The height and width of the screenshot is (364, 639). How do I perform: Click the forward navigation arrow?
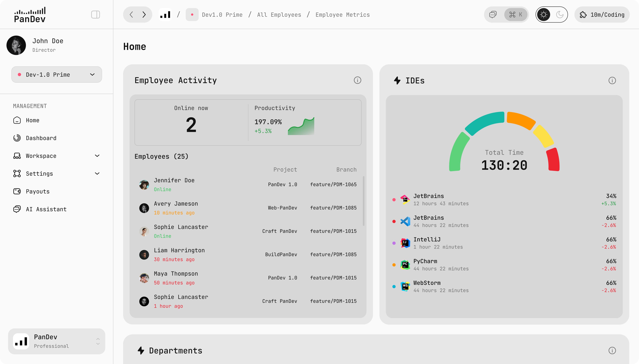pos(144,14)
